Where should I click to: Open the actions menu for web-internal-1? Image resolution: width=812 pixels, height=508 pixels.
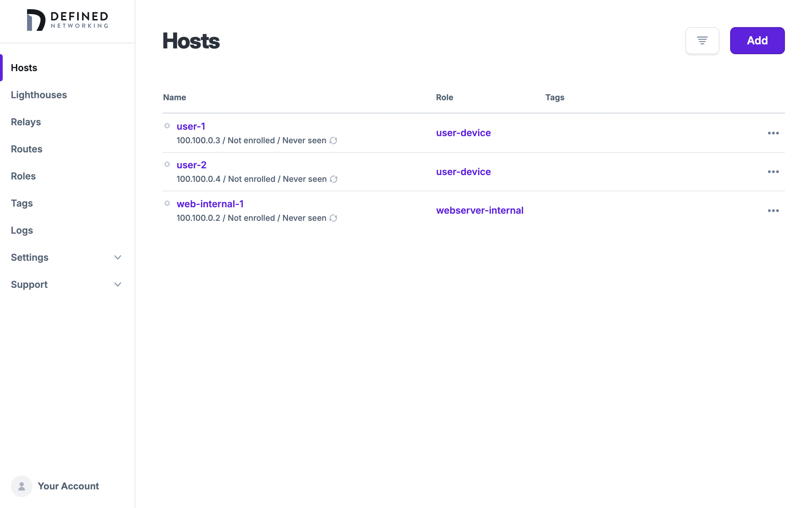pos(773,211)
